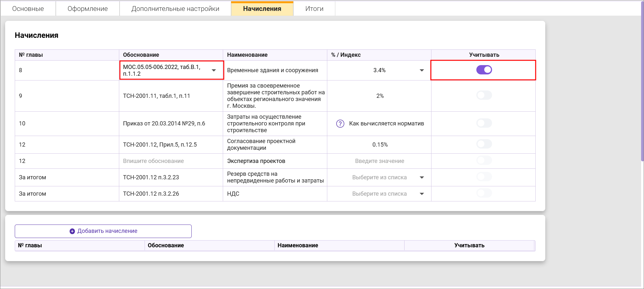
Task: Click the plus icon in Добавить начисление
Action: tap(72, 231)
